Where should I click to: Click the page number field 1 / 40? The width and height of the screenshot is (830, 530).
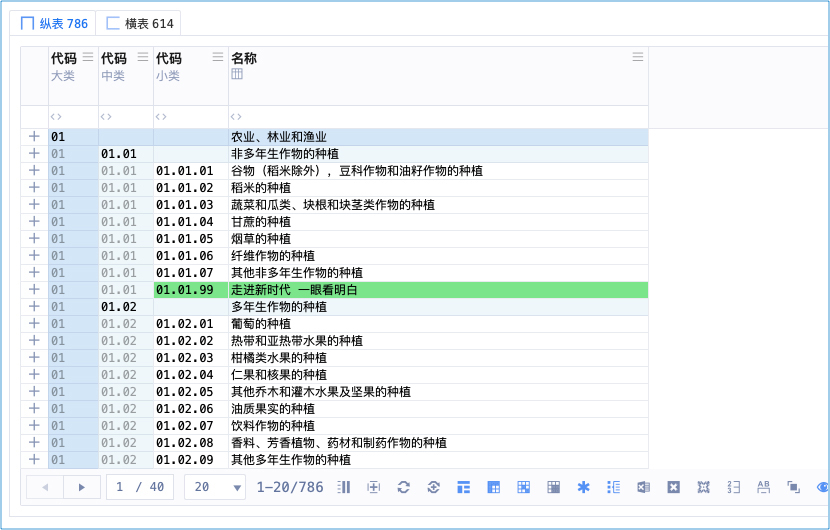pyautogui.click(x=140, y=487)
